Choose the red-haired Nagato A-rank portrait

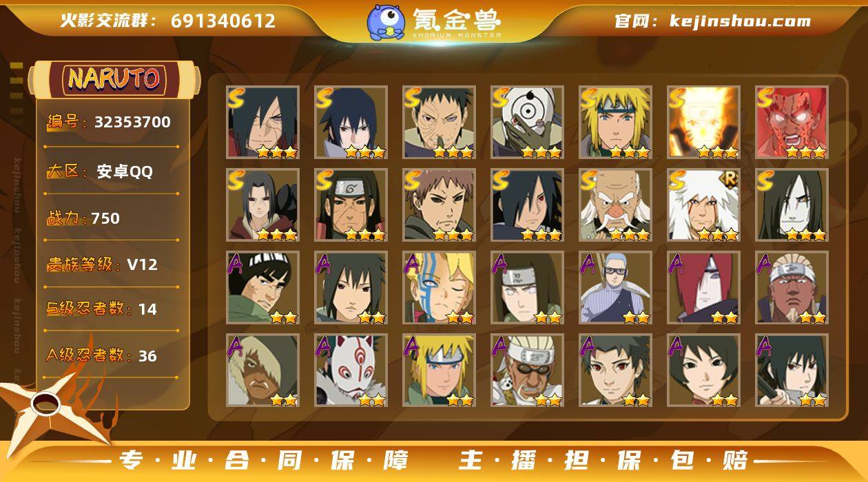click(x=703, y=287)
